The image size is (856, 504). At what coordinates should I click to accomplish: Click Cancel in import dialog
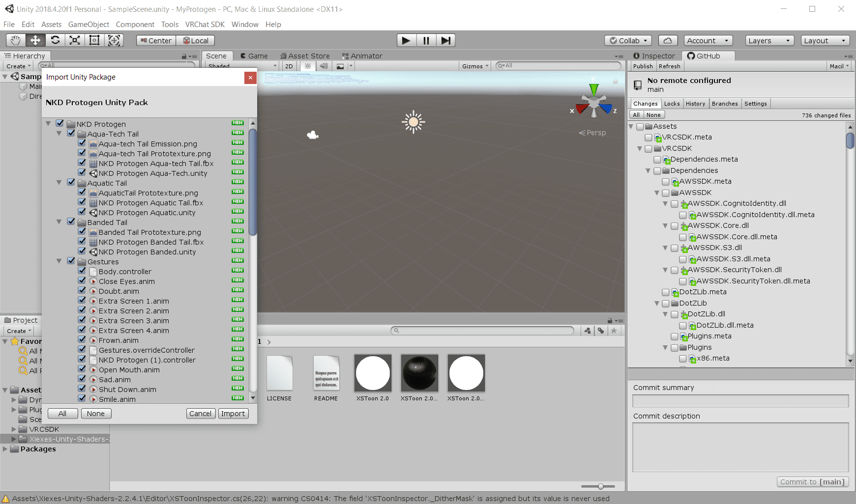click(x=201, y=414)
